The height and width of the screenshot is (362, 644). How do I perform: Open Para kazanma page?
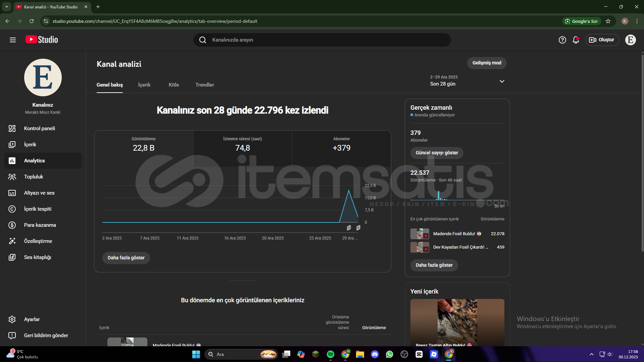[43, 225]
